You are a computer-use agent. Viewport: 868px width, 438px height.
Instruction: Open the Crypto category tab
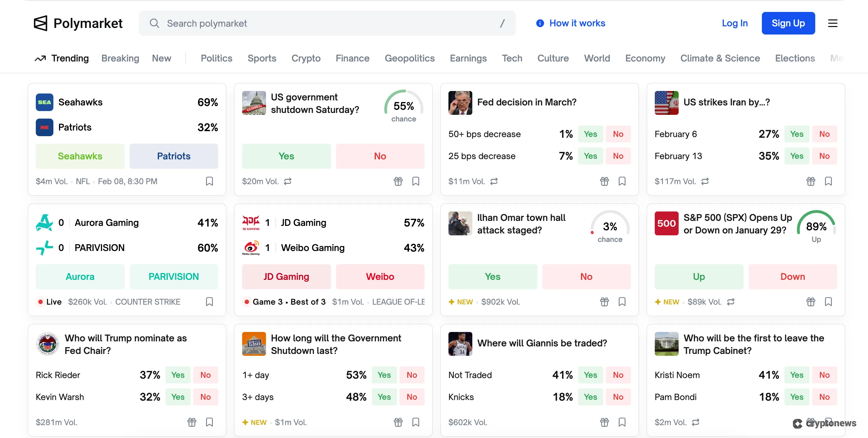click(306, 58)
